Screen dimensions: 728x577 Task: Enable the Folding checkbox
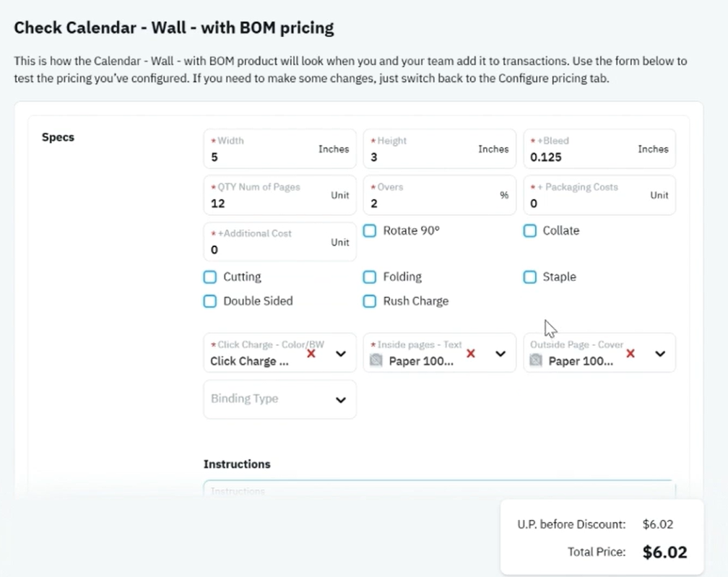[370, 277]
